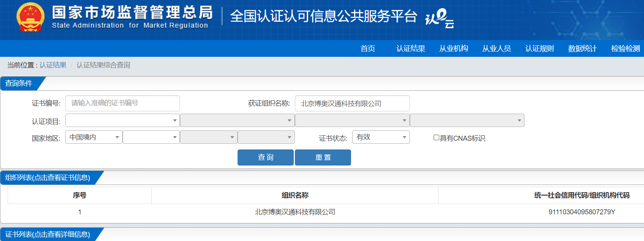This screenshot has width=644, height=241.
Task: Click the 认e云 cloud logo icon
Action: click(x=440, y=18)
